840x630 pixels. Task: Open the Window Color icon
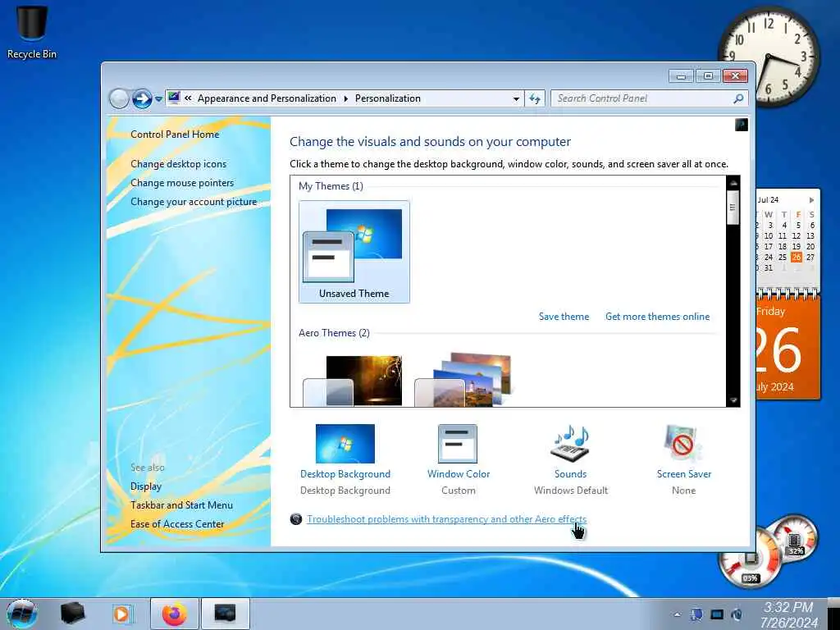tap(458, 444)
